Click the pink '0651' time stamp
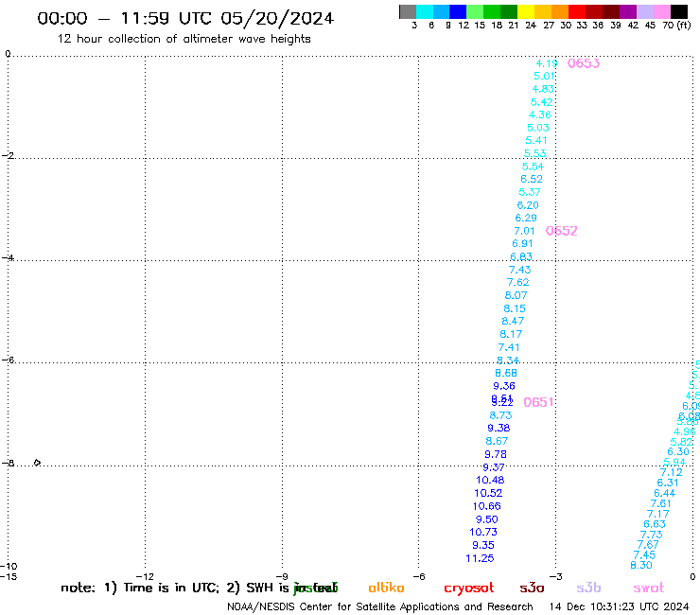The image size is (700, 615). tap(538, 402)
